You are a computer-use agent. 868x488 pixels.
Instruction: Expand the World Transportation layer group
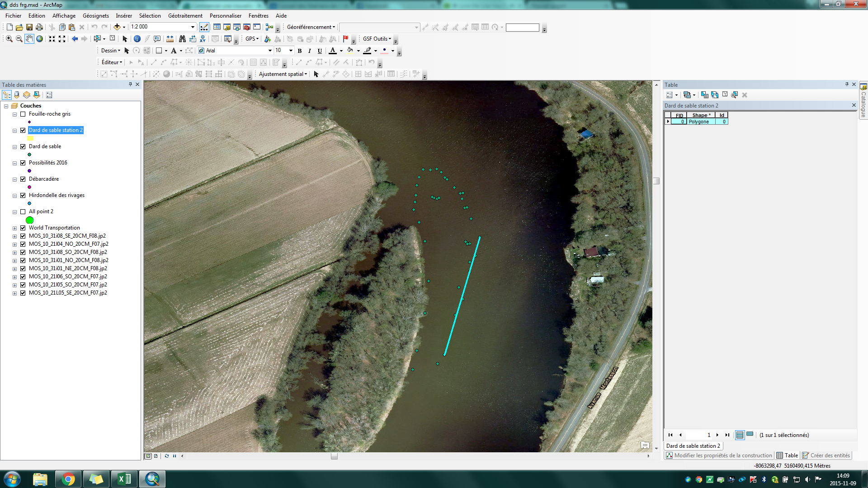(x=14, y=228)
